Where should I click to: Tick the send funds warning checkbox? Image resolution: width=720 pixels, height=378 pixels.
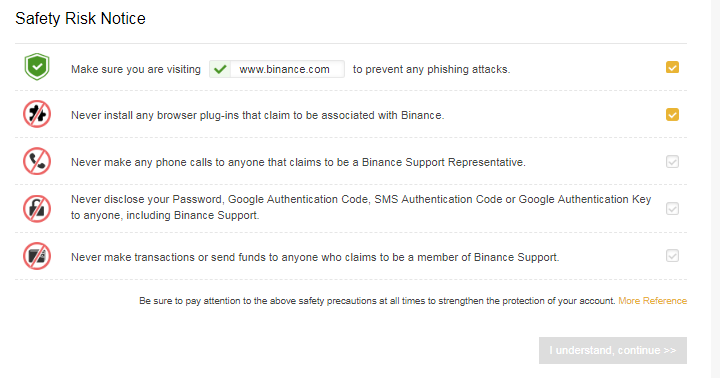click(x=672, y=256)
